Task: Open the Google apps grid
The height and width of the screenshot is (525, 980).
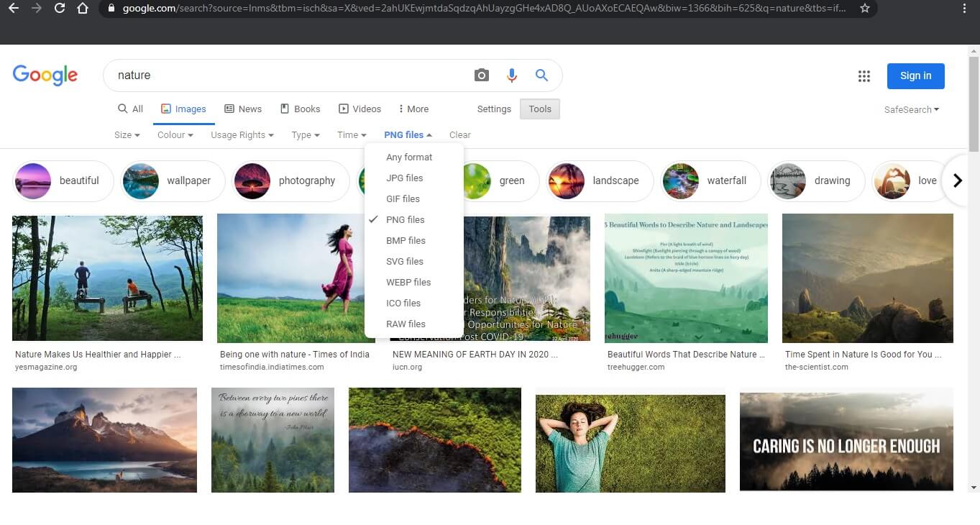Action: (864, 76)
